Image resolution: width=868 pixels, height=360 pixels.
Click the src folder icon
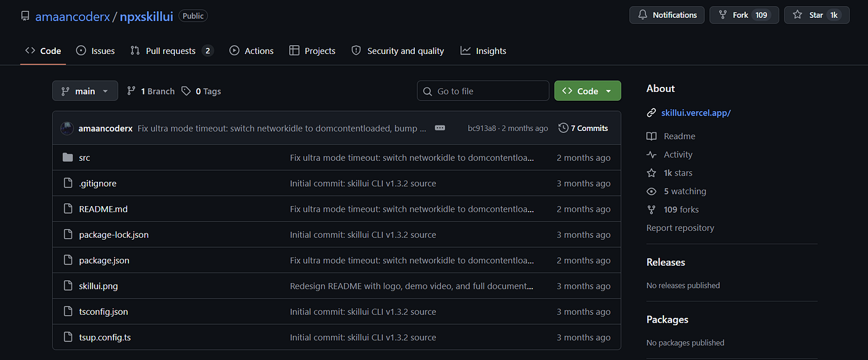[68, 158]
